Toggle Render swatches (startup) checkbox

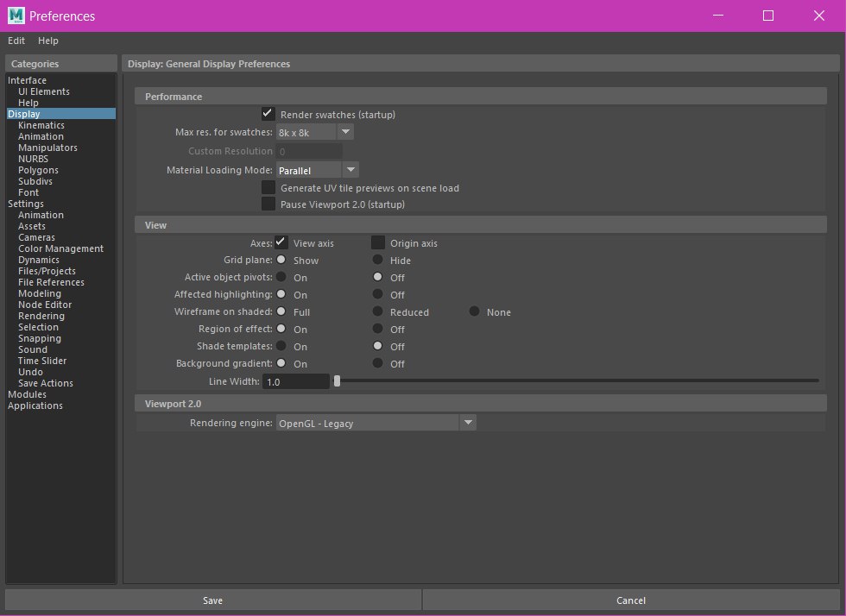point(268,114)
